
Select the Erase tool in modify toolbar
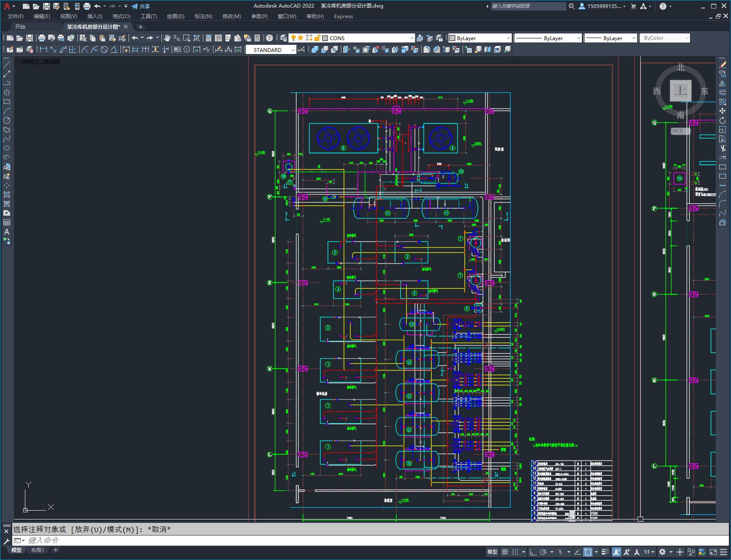[723, 65]
